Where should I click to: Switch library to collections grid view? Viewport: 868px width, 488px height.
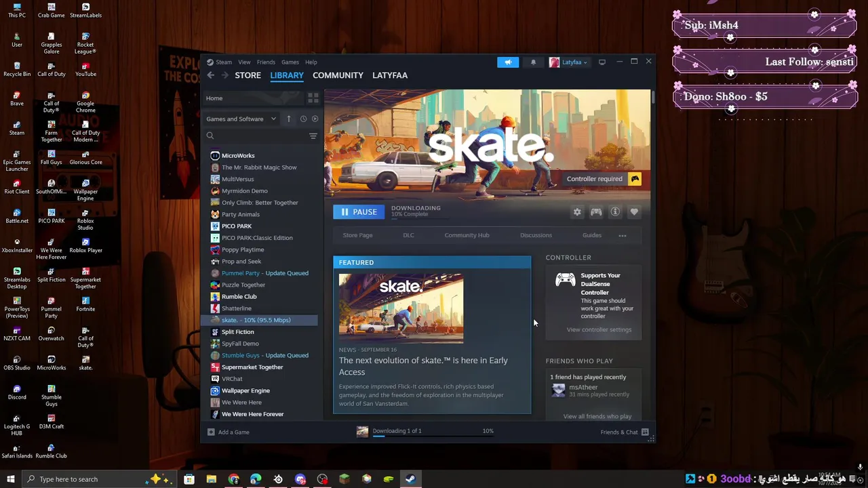coord(313,98)
